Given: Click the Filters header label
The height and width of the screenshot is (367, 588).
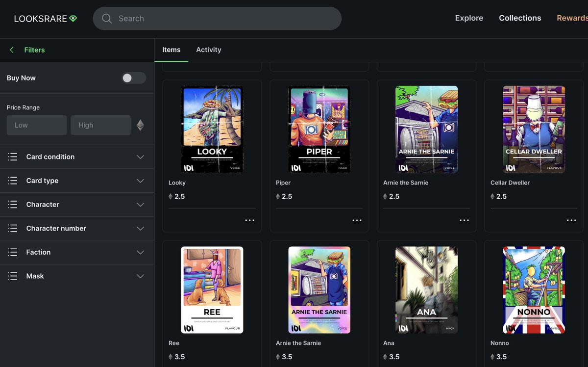Looking at the screenshot, I should pos(34,50).
